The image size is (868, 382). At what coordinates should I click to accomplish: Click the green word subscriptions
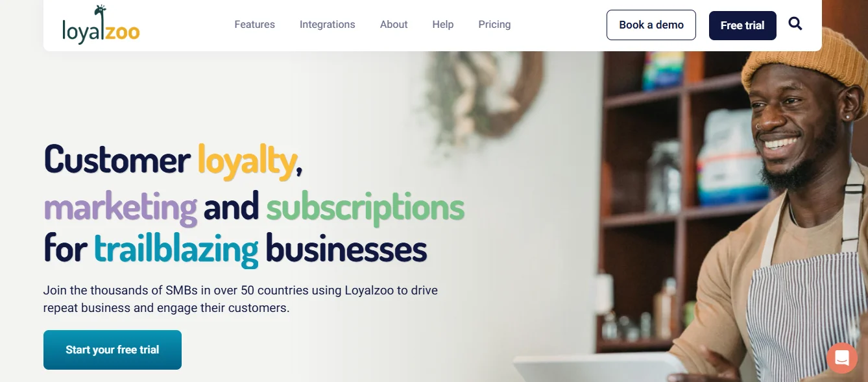tap(365, 208)
